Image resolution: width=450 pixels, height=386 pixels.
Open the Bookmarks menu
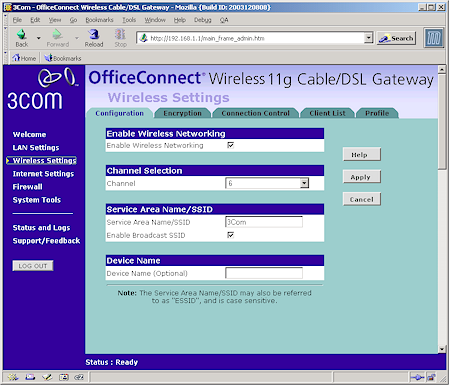point(99,20)
